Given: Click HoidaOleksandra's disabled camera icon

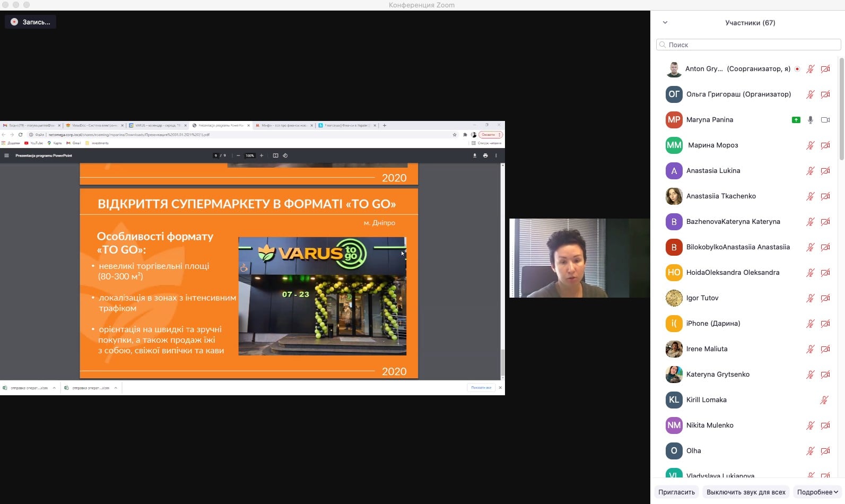Looking at the screenshot, I should [x=825, y=273].
